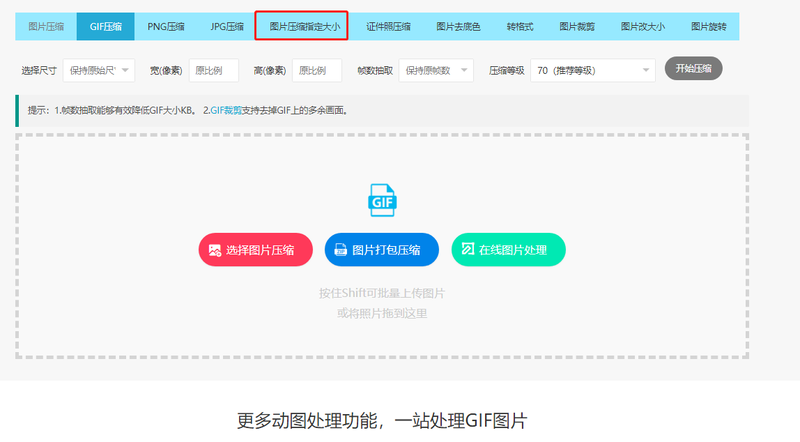The width and height of the screenshot is (800, 442).
Task: Go to the 图片改大小 tab
Action: point(643,27)
